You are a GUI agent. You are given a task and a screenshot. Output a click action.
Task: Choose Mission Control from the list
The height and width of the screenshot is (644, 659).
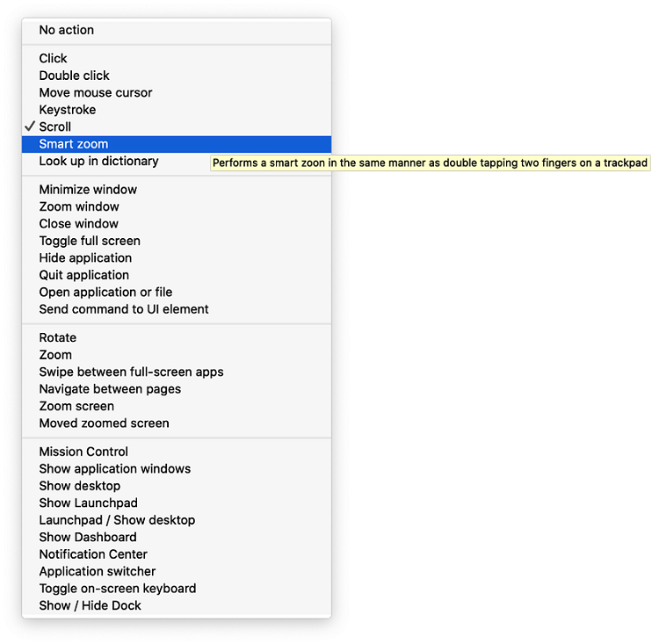coord(177,452)
